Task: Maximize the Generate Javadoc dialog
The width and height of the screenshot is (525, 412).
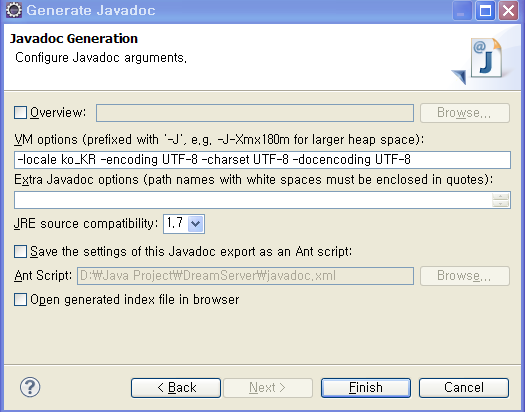Action: click(485, 11)
